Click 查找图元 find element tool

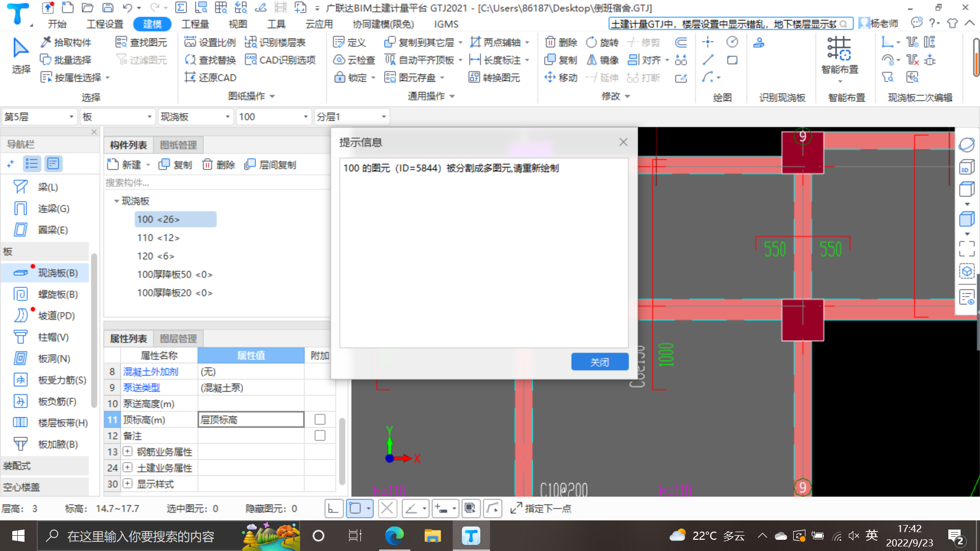(x=141, y=42)
